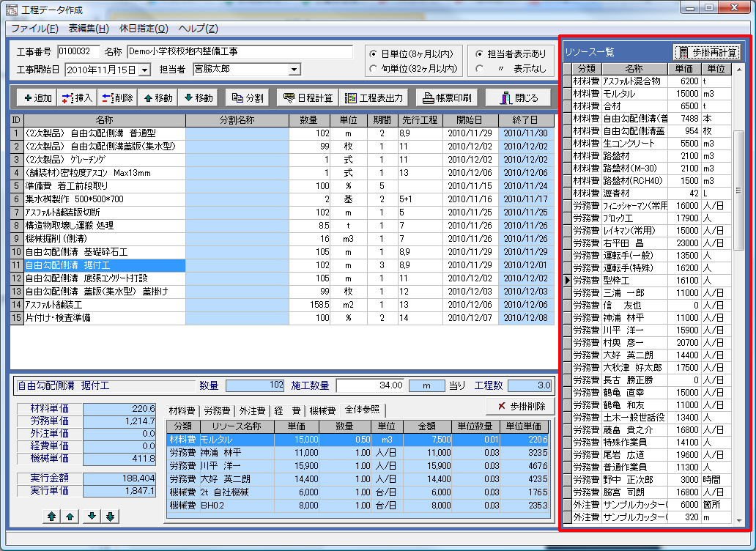
Task: Switch to the 材料費 tab
Action: click(182, 411)
